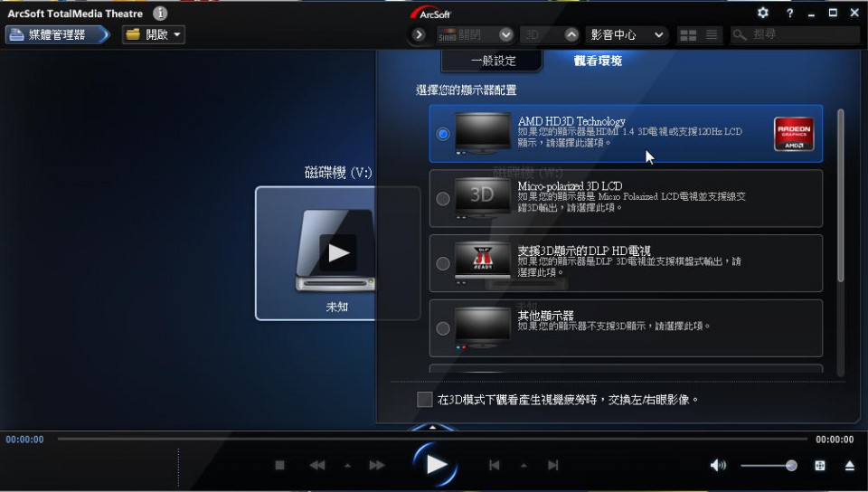Click the AMD HD3D monitor thumbnail

pyautogui.click(x=483, y=133)
